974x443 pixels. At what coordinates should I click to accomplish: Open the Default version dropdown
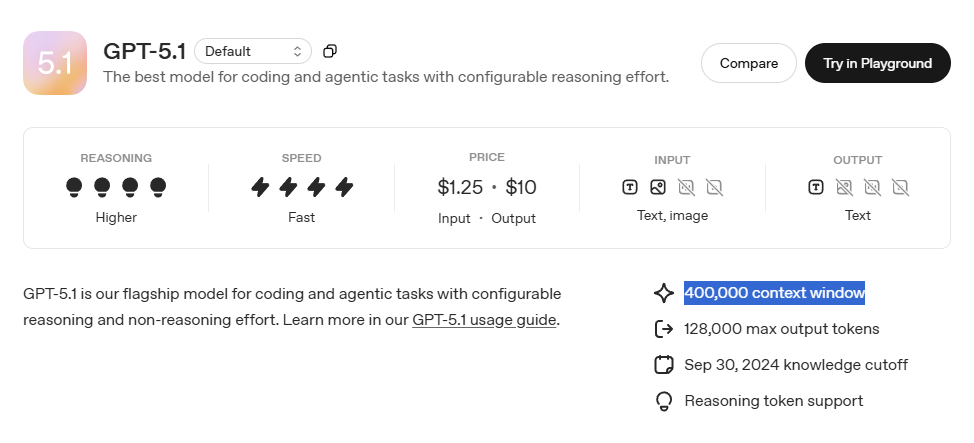(x=253, y=51)
